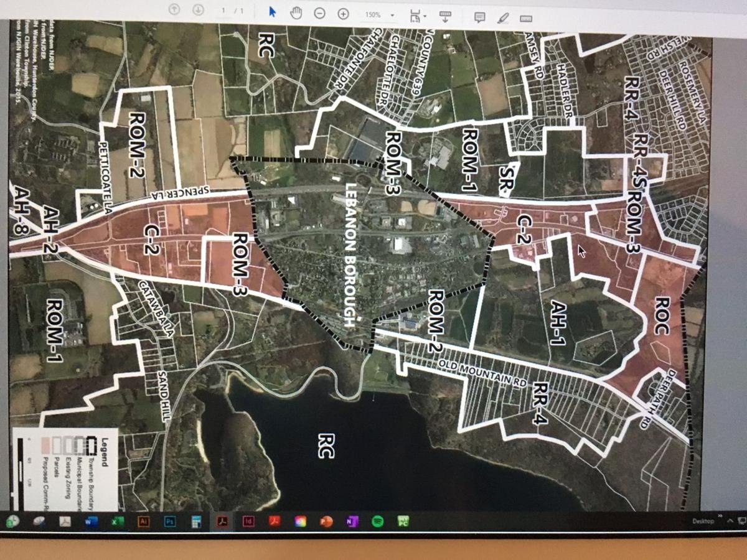Click the current page number field
The width and height of the screenshot is (747, 560).
click(x=224, y=11)
